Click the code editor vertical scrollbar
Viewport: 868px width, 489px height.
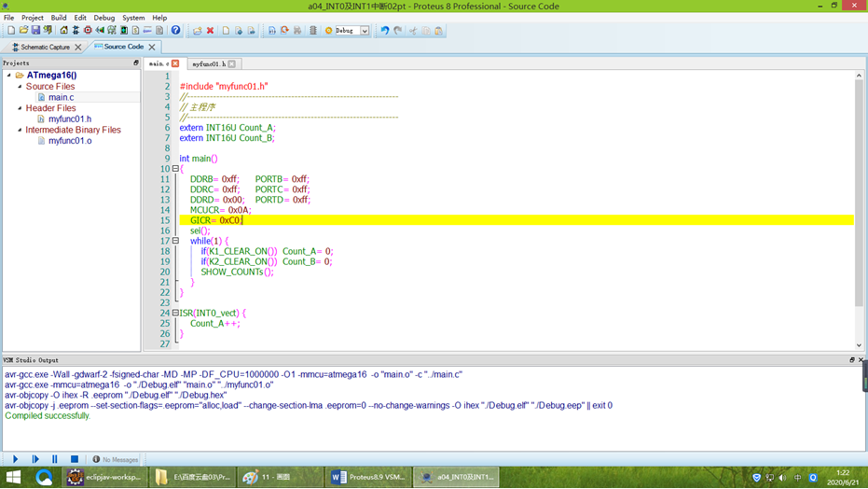pos(859,193)
